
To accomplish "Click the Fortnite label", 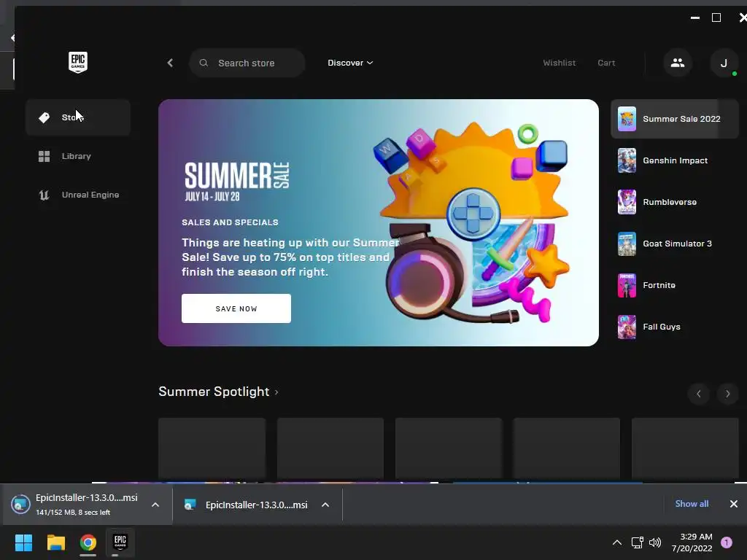I will click(659, 285).
